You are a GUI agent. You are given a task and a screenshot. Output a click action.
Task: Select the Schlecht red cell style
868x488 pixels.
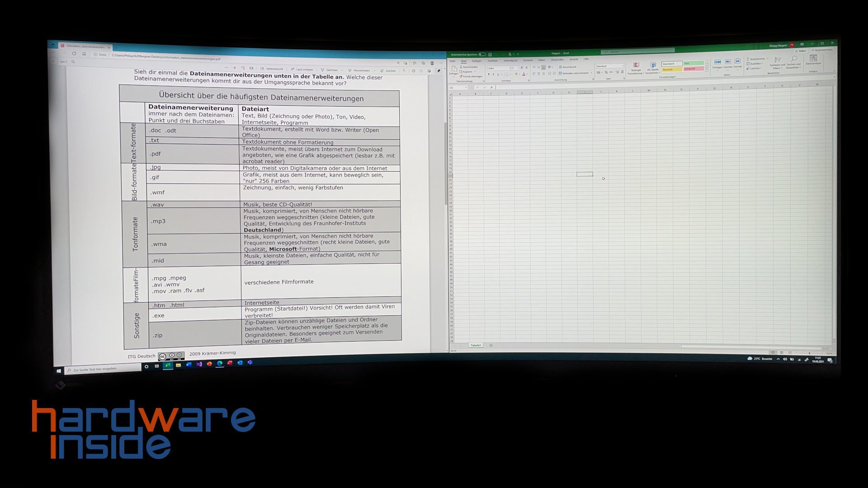[x=693, y=69]
